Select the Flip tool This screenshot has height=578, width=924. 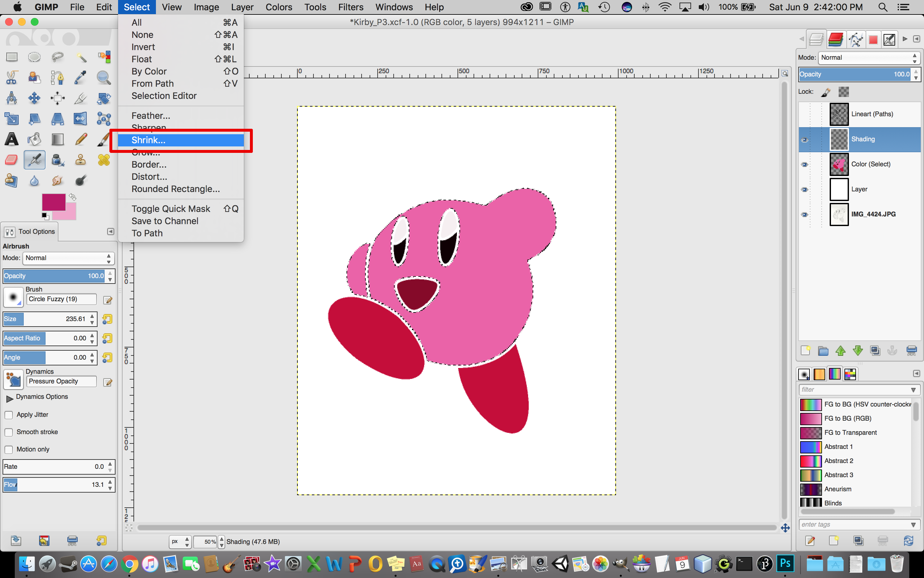pyautogui.click(x=81, y=119)
